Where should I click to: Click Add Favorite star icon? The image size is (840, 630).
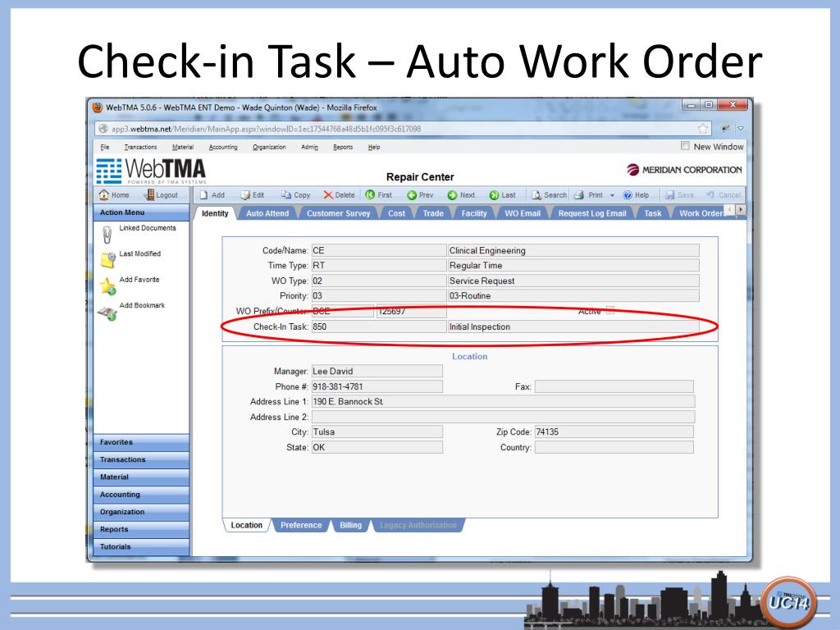107,285
